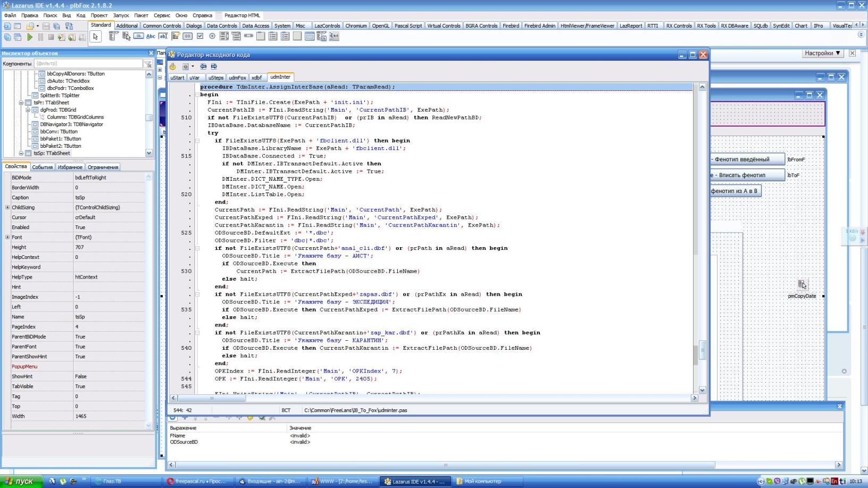Choose the TRadioButton component in the palette
868x488 pixels.
click(x=212, y=36)
